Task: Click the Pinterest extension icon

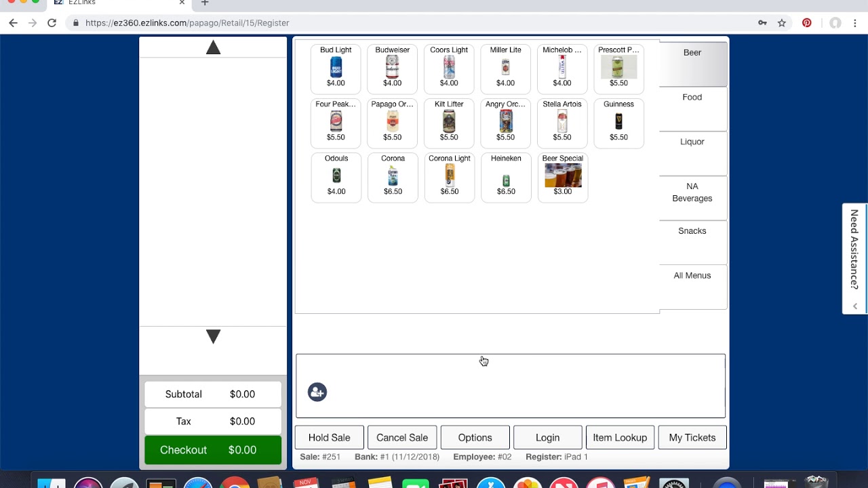Action: (807, 23)
